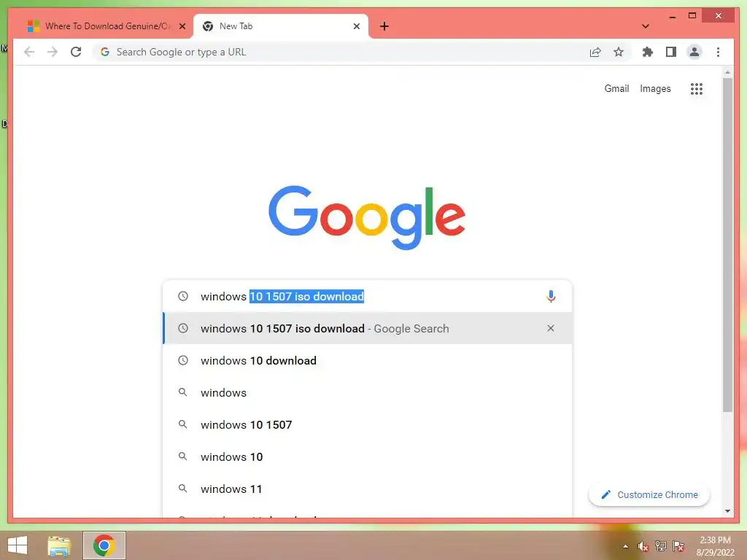747x560 pixels.
Task: Open the Chrome profile avatar
Action: [694, 52]
